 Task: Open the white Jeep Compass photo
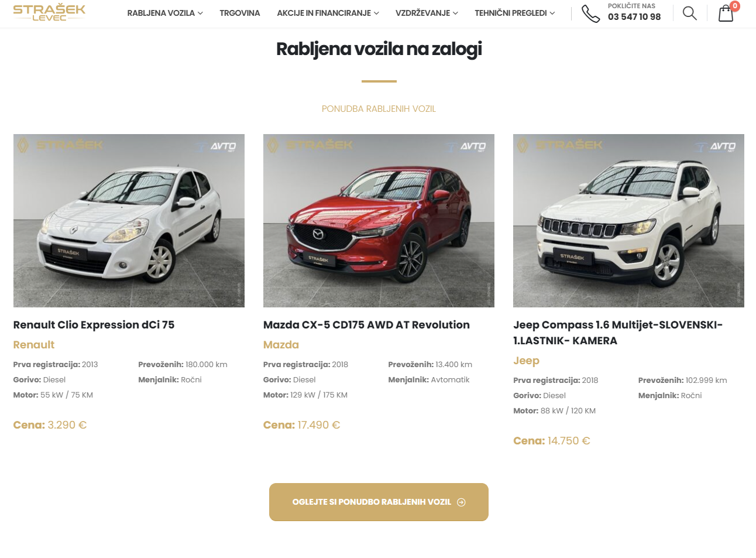click(628, 221)
